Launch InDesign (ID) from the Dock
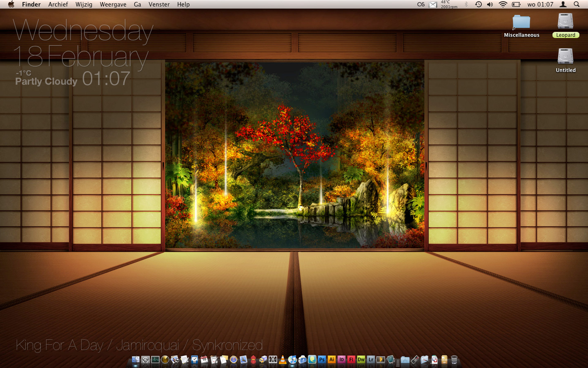Image resolution: width=588 pixels, height=368 pixels. click(x=341, y=360)
